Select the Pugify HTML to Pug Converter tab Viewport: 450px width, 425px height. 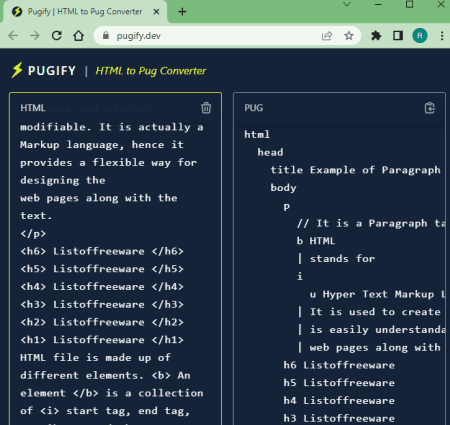tap(85, 12)
